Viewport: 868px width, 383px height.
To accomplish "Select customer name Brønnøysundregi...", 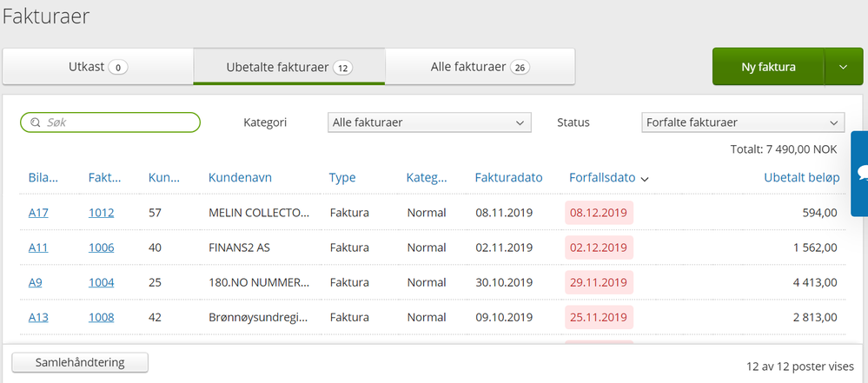I will (x=258, y=317).
